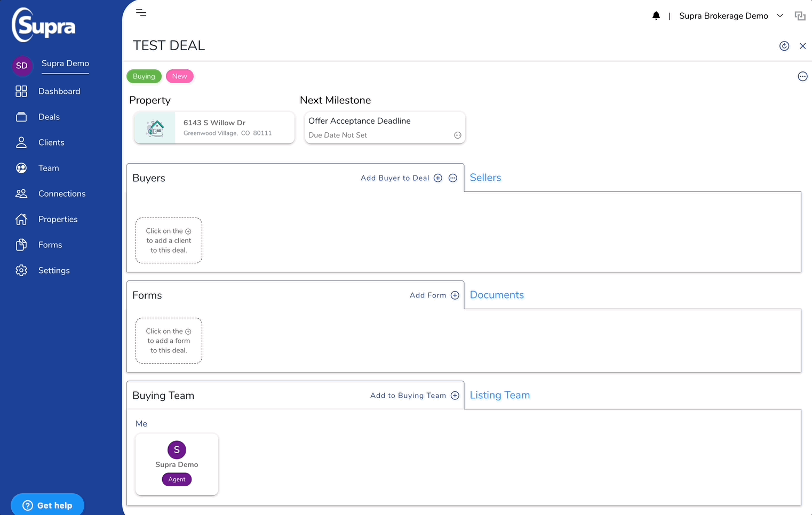Open the 6143 S Willow Dr property card

214,127
